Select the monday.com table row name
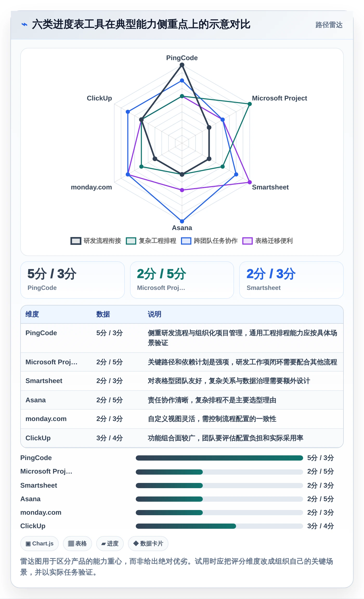The width and height of the screenshot is (364, 599). (46, 419)
